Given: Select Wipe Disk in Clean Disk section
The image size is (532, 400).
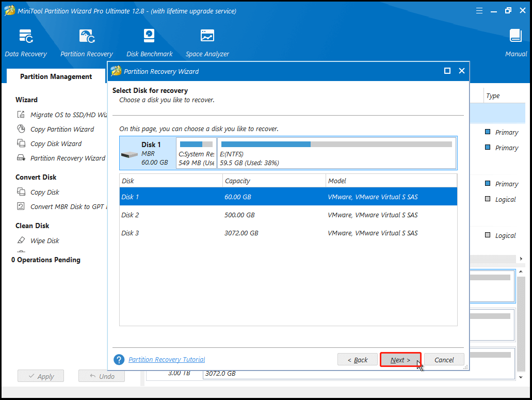Looking at the screenshot, I should click(44, 241).
